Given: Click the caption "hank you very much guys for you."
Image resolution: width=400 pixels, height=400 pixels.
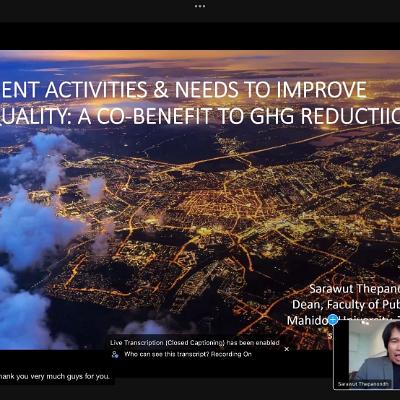Looking at the screenshot, I should [x=55, y=377].
